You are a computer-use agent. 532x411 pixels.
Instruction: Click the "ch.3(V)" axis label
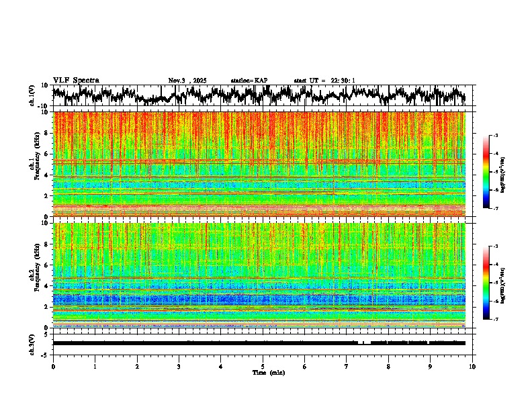pos(32,345)
